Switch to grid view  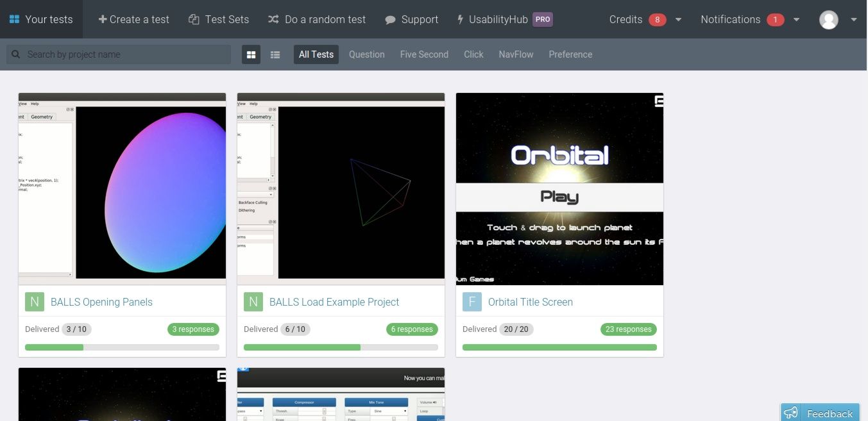click(x=251, y=54)
